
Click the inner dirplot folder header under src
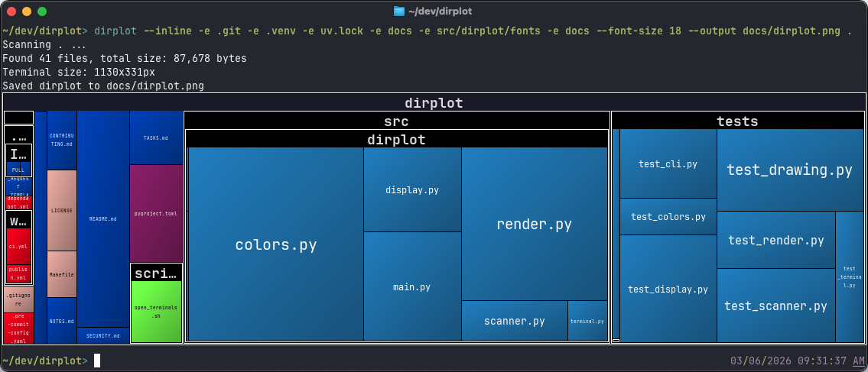396,139
